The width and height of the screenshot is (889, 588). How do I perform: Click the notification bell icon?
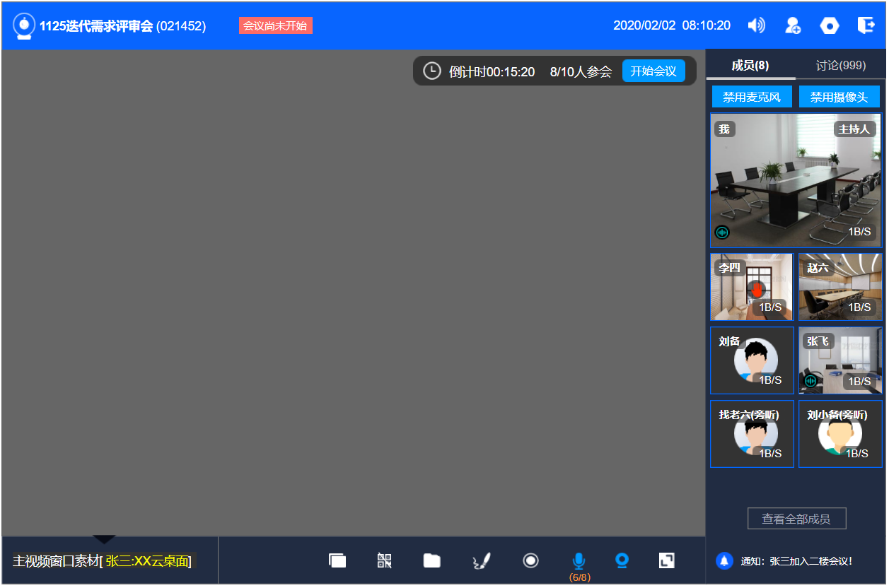(724, 561)
